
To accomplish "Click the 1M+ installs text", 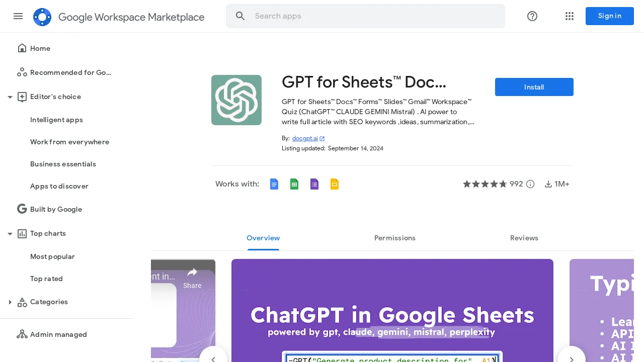I will click(x=562, y=184).
